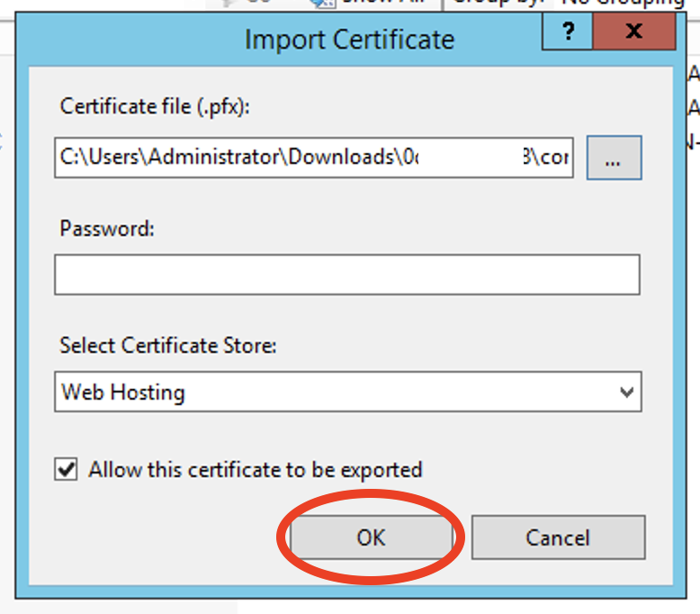Click the Show All icon behind the dialog
The width and height of the screenshot is (700, 614).
(320, 3)
